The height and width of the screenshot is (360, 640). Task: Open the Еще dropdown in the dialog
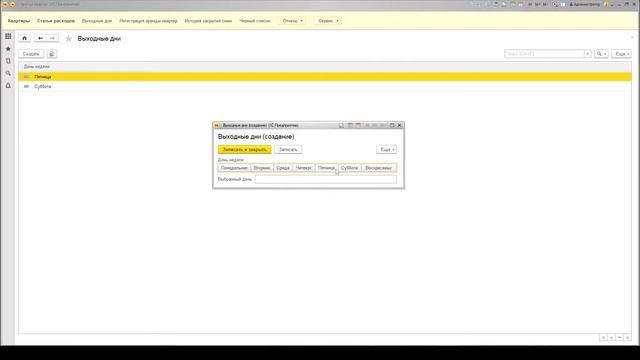[x=386, y=149]
